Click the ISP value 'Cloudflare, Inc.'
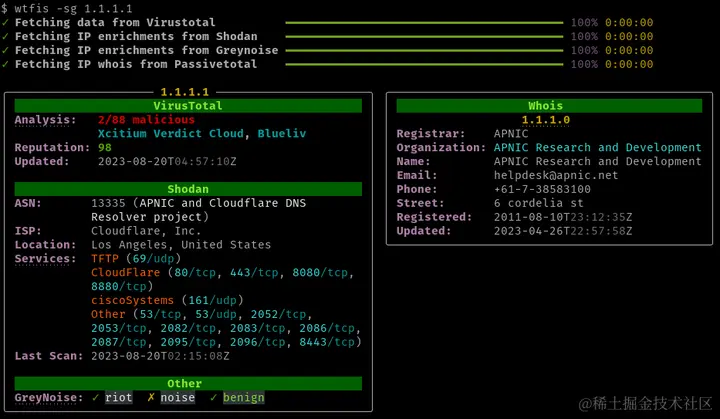Viewport: 720px width, 419px height. coord(146,231)
